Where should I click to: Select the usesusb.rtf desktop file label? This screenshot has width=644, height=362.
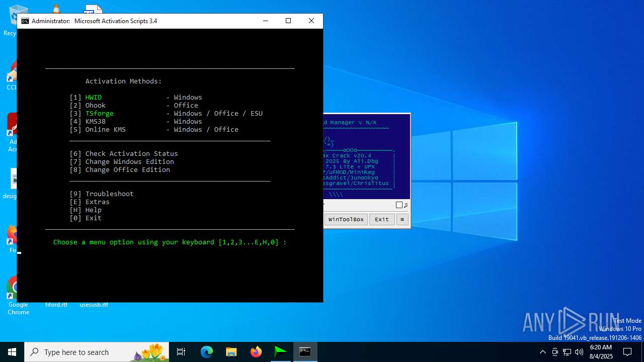pos(94,305)
